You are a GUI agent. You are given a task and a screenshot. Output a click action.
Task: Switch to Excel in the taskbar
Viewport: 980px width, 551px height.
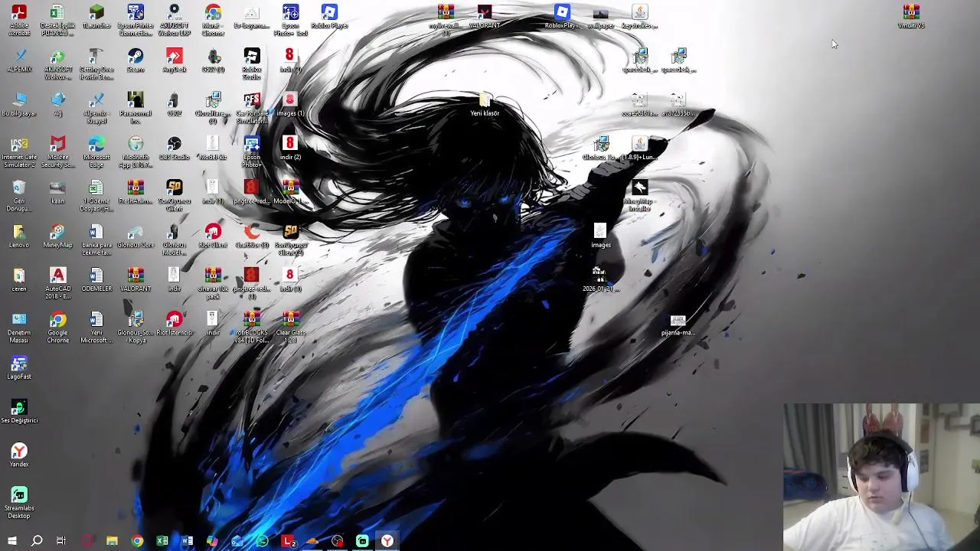[x=162, y=541]
